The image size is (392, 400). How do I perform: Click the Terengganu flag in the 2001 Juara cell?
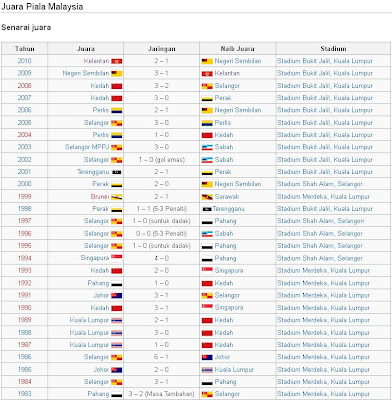click(x=117, y=172)
